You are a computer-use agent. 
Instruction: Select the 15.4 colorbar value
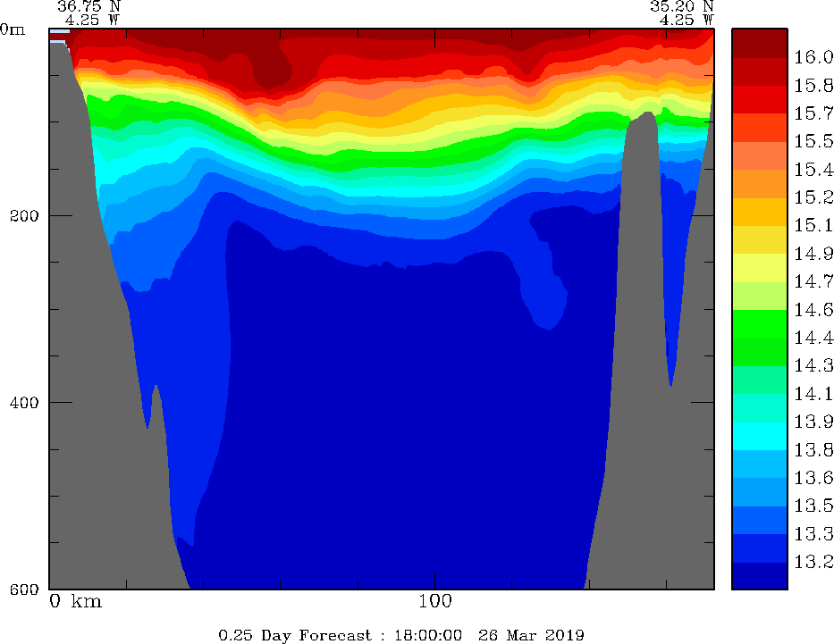tap(813, 170)
